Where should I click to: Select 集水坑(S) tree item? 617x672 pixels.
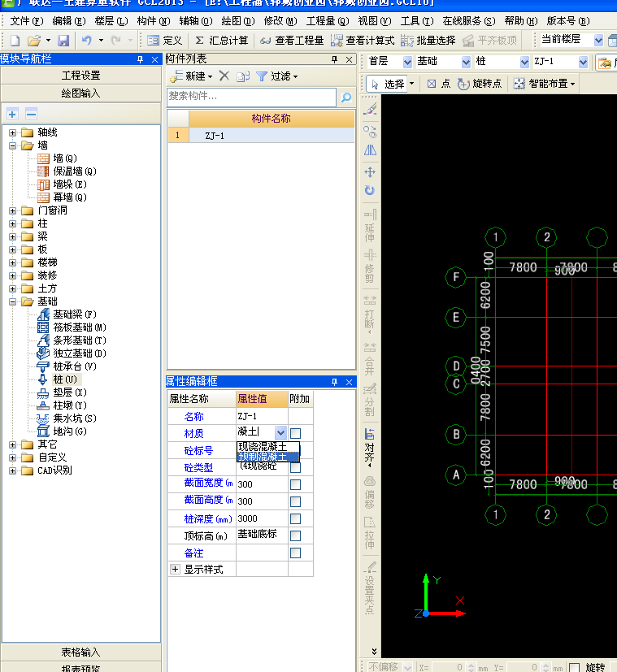click(74, 418)
